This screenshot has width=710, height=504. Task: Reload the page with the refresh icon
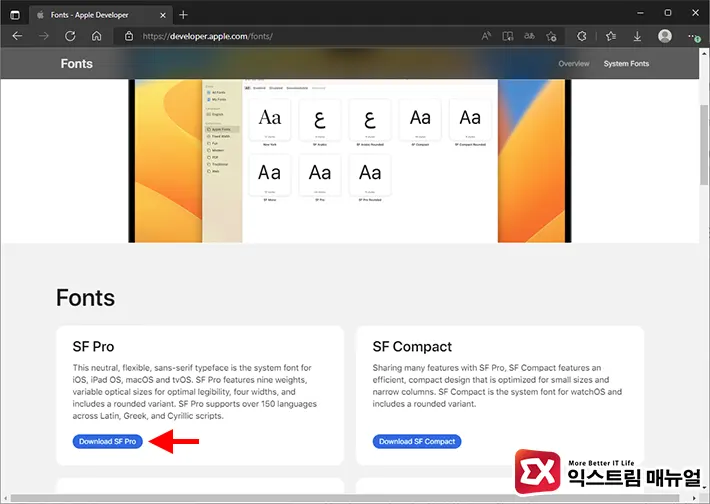70,36
